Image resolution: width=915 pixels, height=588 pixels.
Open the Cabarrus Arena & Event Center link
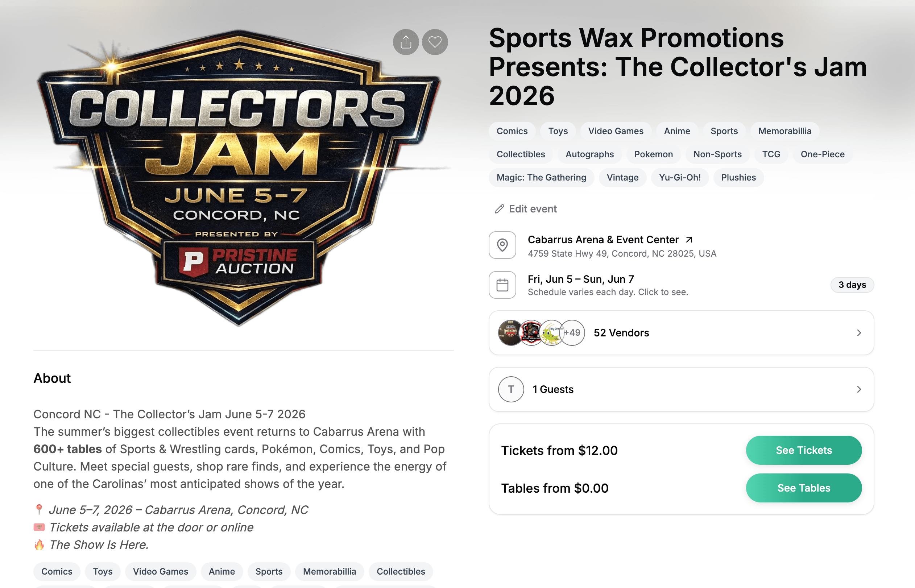click(603, 240)
